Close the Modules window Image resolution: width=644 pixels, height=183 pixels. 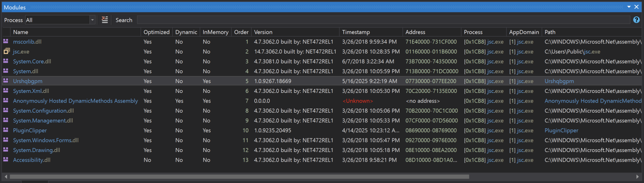636,7
